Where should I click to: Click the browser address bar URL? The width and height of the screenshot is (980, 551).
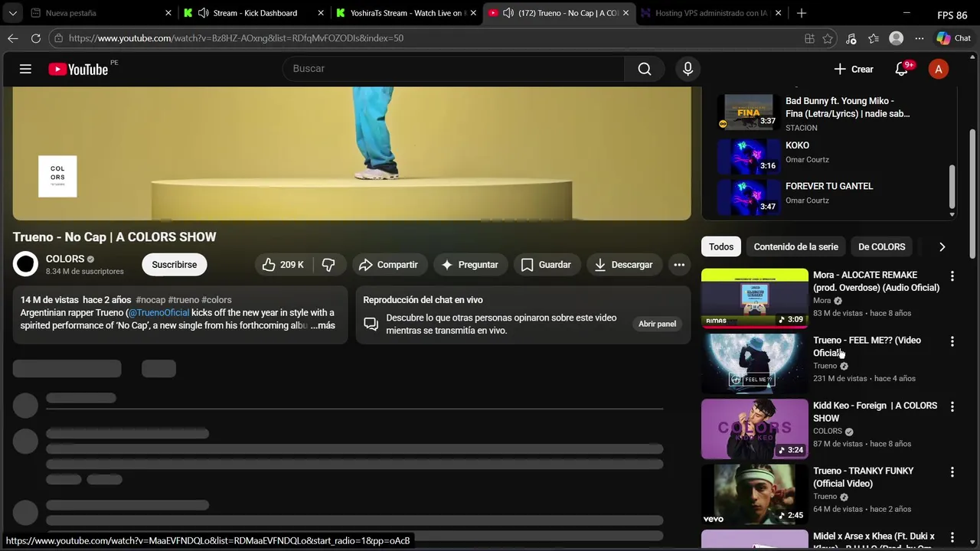(x=236, y=38)
